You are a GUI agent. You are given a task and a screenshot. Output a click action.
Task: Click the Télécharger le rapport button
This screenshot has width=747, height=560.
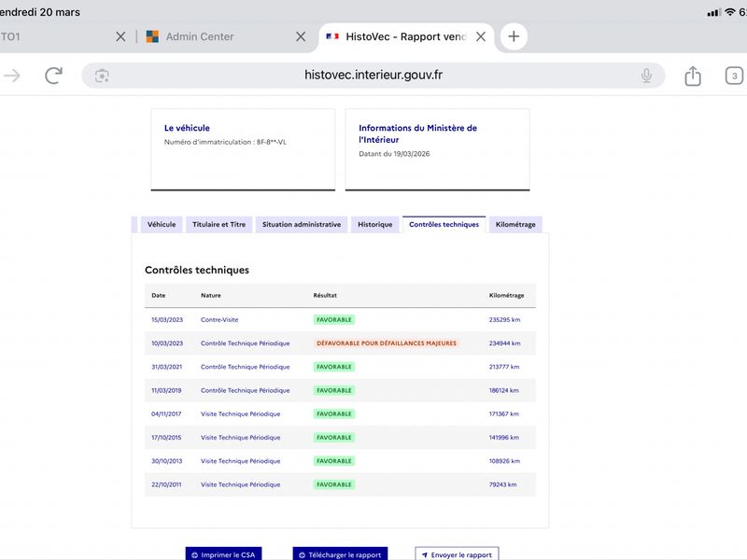pos(339,553)
